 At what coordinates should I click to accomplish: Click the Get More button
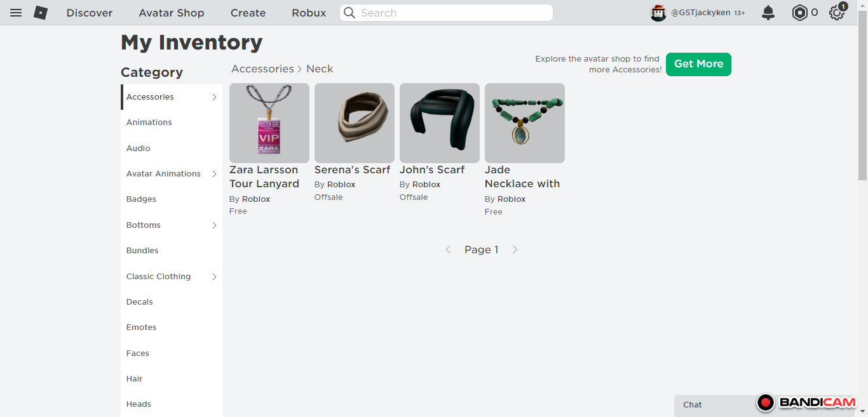coord(698,64)
